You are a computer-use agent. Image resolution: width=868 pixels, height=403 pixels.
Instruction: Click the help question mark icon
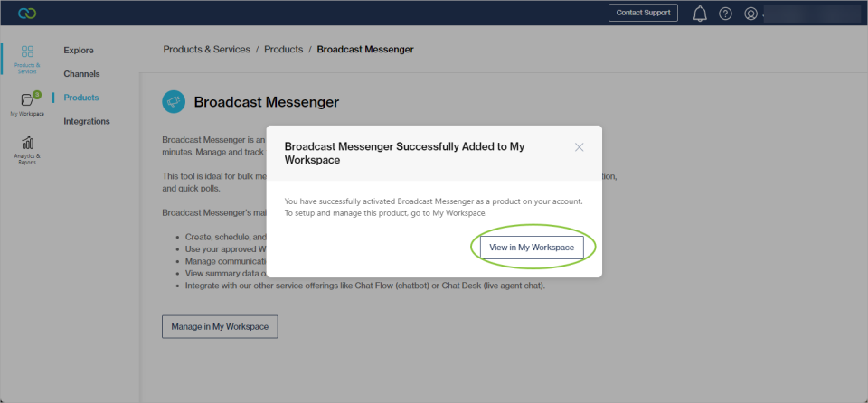coord(725,14)
